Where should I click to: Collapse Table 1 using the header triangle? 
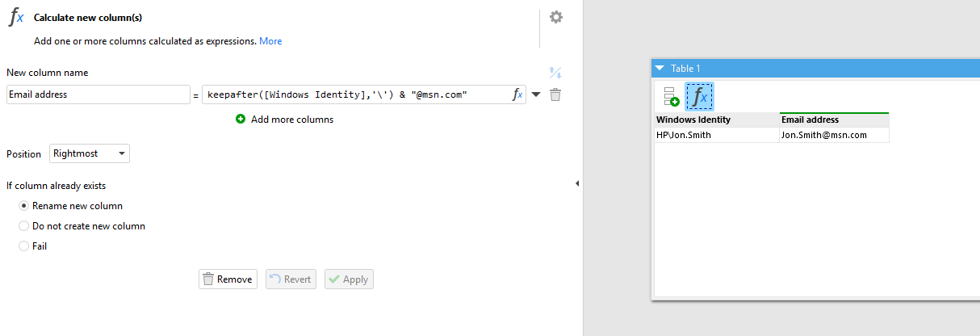(660, 69)
